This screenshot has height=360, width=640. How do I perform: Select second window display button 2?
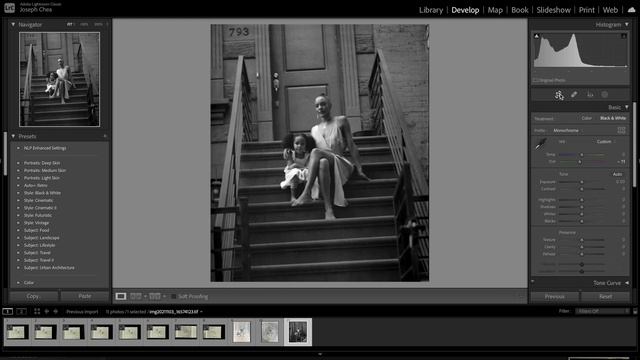click(x=21, y=311)
